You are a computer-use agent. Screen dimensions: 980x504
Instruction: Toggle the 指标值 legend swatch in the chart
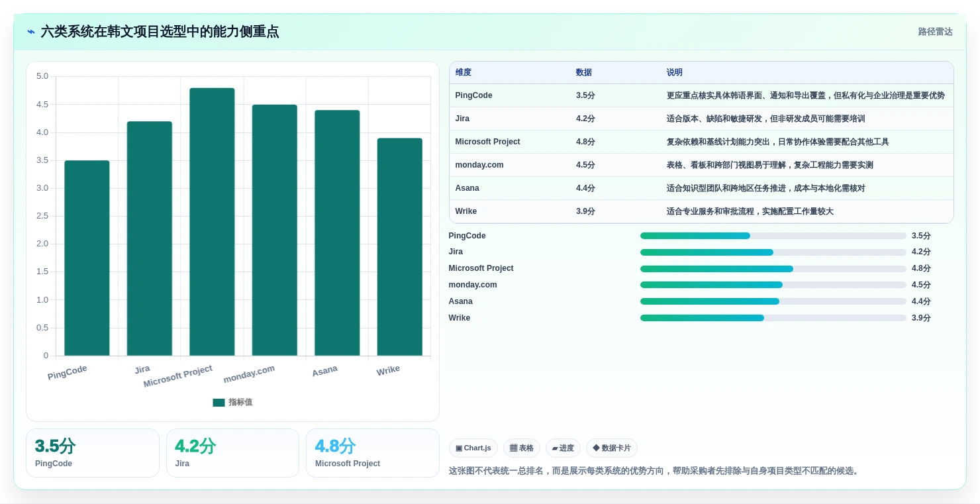tap(219, 403)
